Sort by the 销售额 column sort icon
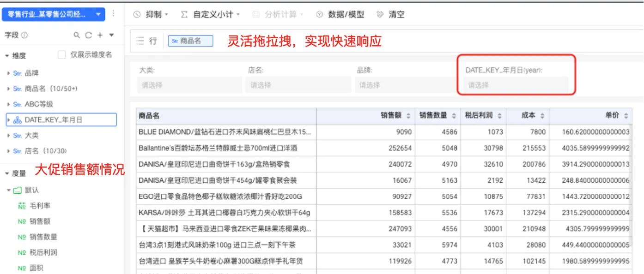Screen dimensions: 644x274 pos(408,116)
